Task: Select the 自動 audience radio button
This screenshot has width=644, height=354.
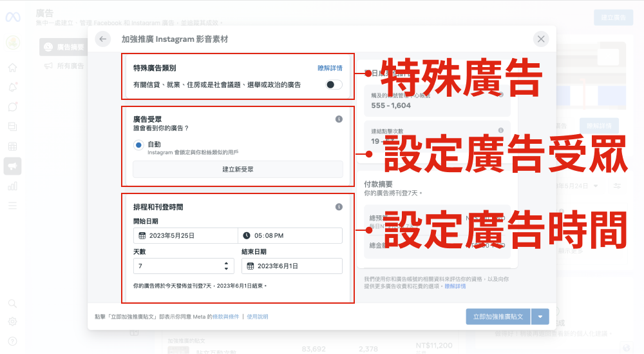Action: pos(138,145)
